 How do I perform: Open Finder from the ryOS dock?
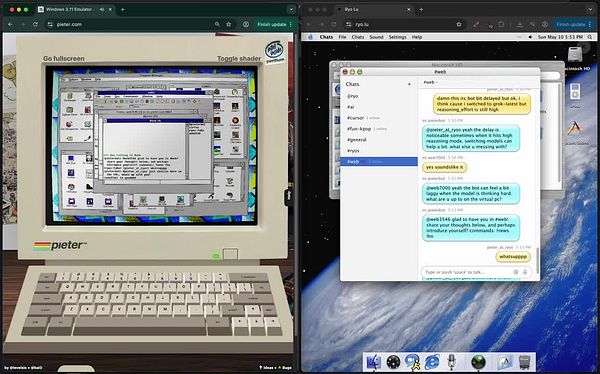click(373, 362)
